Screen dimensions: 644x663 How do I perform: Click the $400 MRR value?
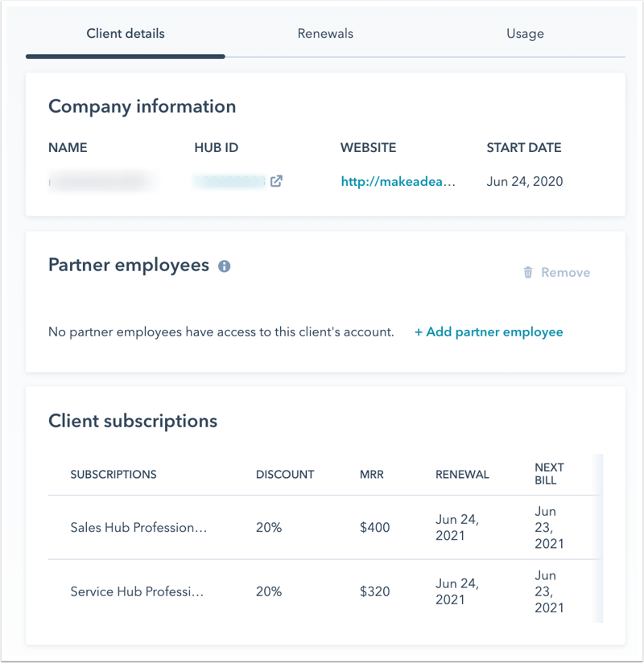(375, 527)
